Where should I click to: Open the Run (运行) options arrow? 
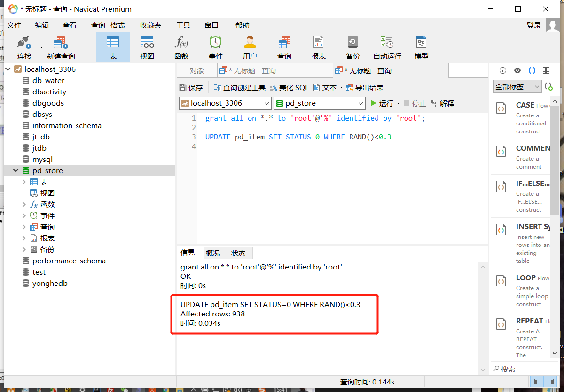tap(399, 104)
